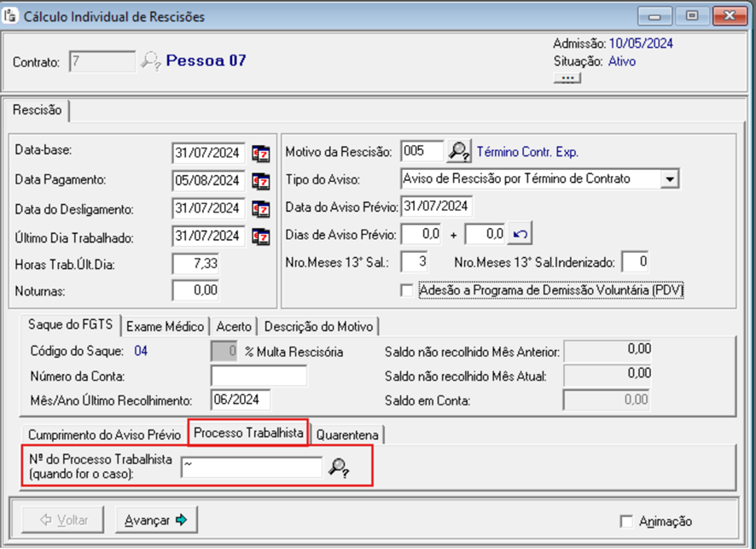
Task: Open Cumprimento do Aviso Prévio tab
Action: (x=104, y=435)
